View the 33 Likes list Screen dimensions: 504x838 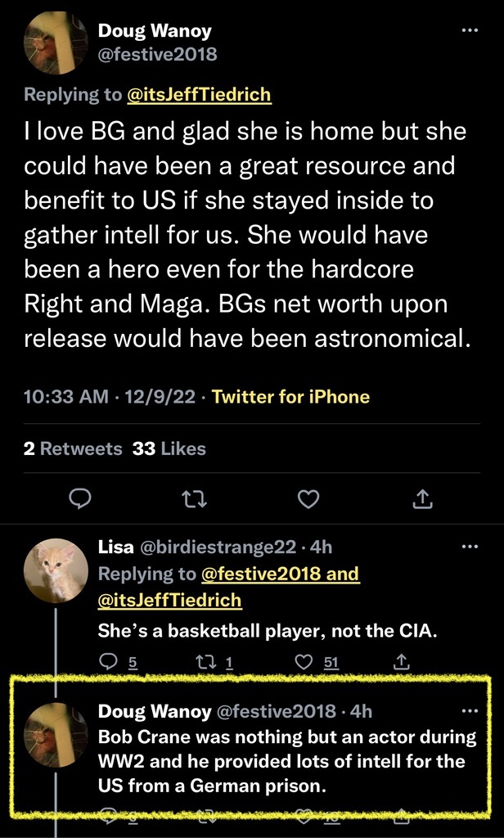(x=169, y=448)
